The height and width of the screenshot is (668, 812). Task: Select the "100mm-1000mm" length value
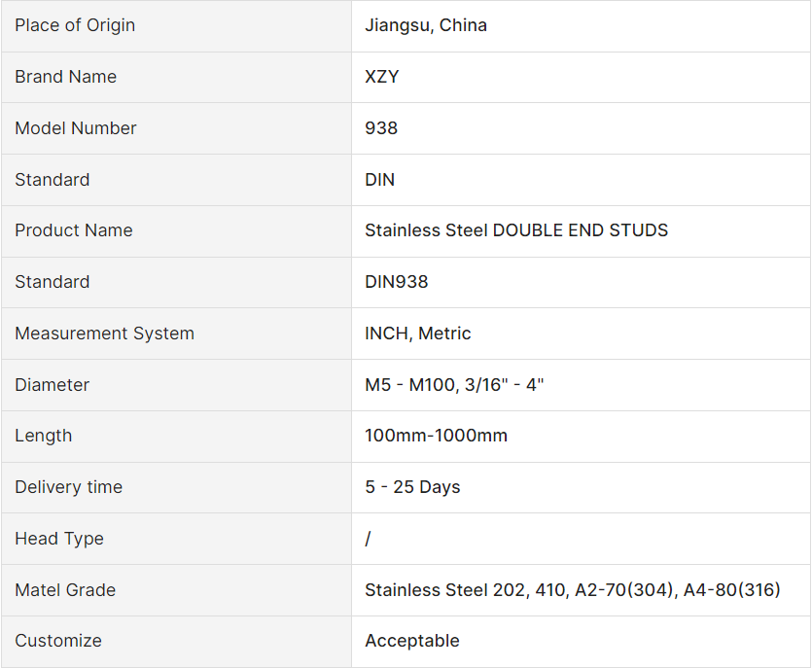point(436,436)
